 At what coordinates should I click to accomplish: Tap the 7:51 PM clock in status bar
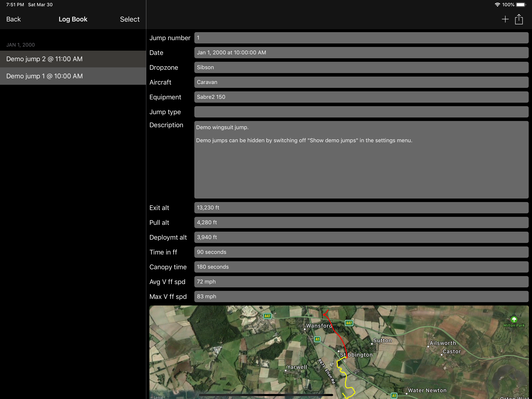pos(15,4)
